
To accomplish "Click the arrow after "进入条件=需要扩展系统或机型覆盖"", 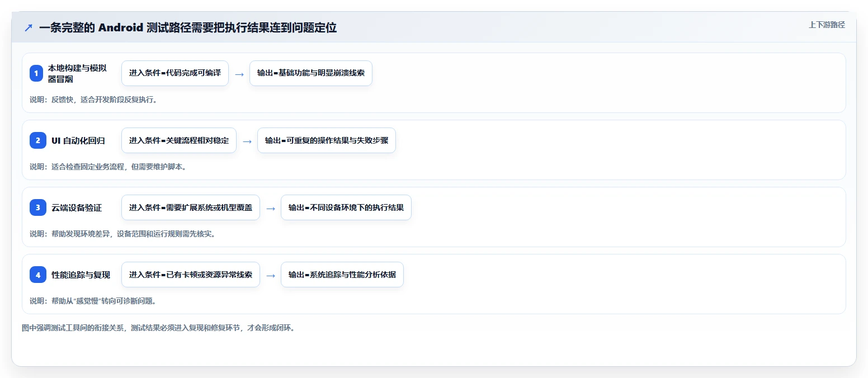I will point(271,208).
